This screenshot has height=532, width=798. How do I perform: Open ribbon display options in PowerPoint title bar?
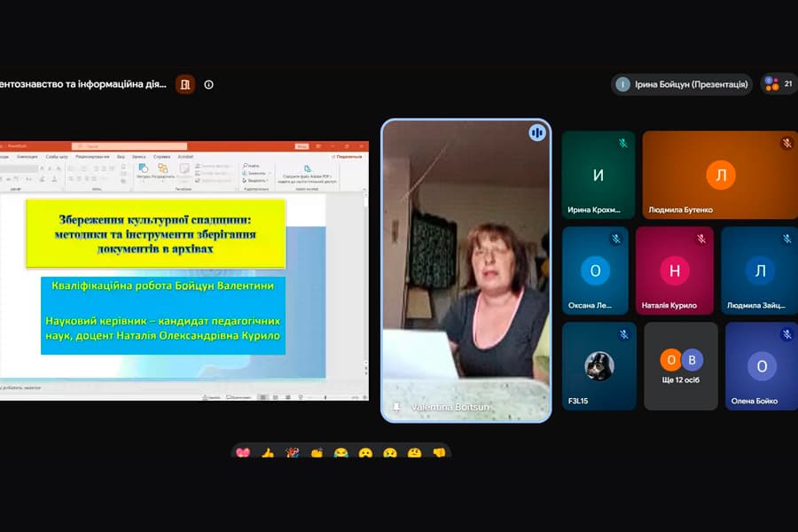318,146
